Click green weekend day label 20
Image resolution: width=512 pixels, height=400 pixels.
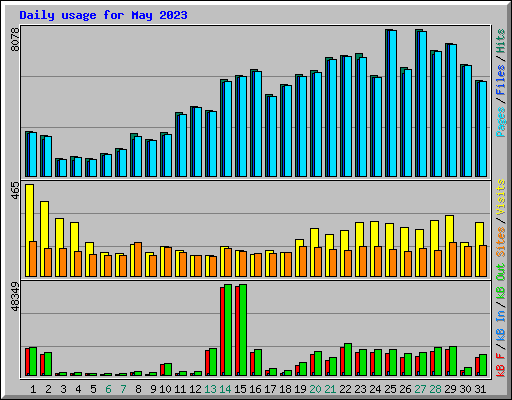315,389
